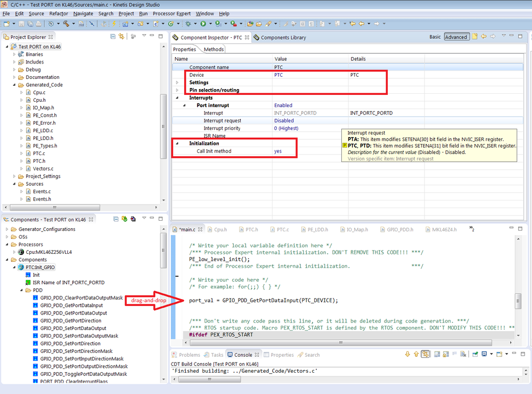Click the Component Inspector sticky-note icon
The width and height of the screenshot is (532, 394).
[474, 36]
